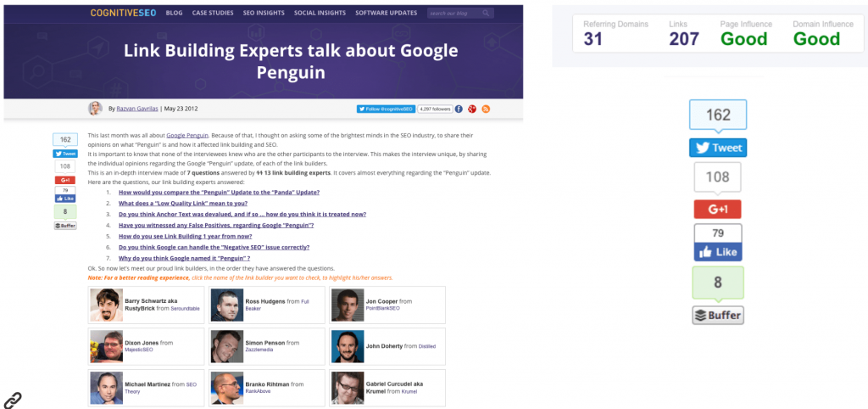868x409 pixels.
Task: Click the small Tweet button beside the article
Action: click(x=65, y=154)
